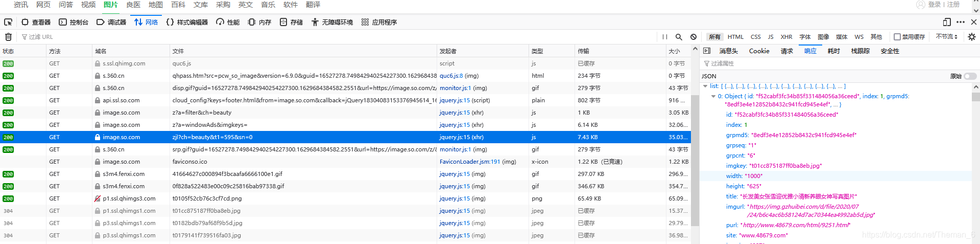Collapse the list array node
The image size is (980, 244).
[x=705, y=86]
